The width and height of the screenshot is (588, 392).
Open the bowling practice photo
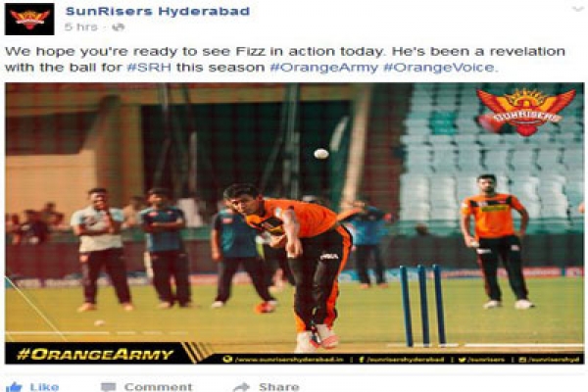pos(294,223)
